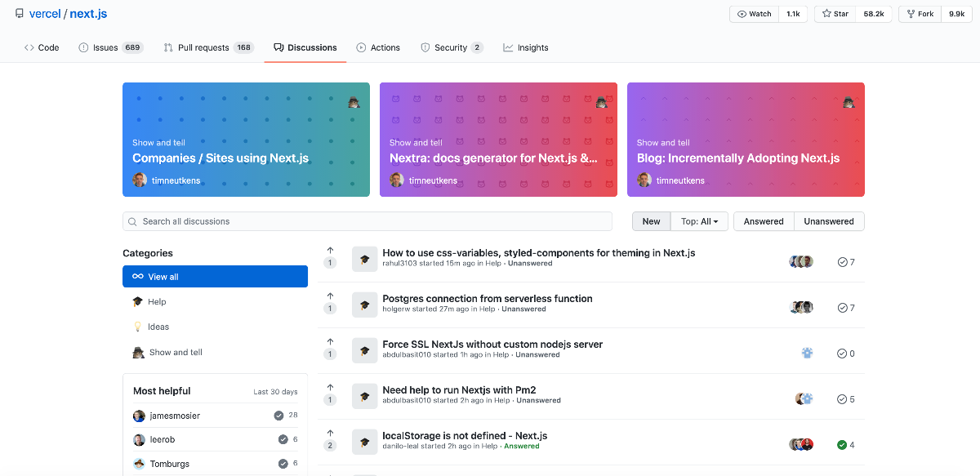980x476 pixels.
Task: Upvote the Pm2 help discussion
Action: point(330,388)
